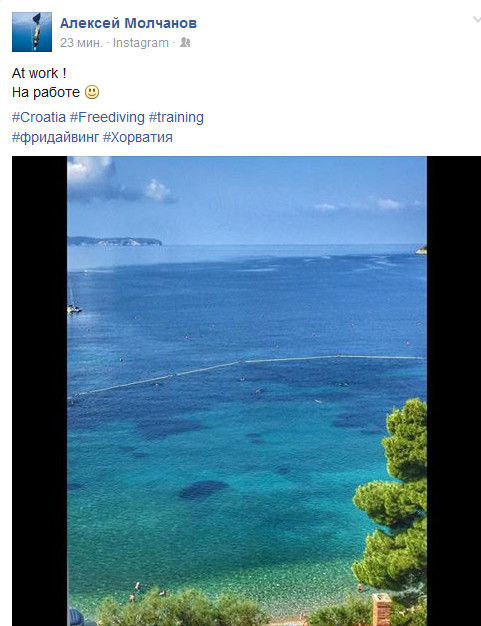Viewport: 481px width, 626px height.
Task: Open the post via the '23 мин.' timestamp
Action: 81,43
